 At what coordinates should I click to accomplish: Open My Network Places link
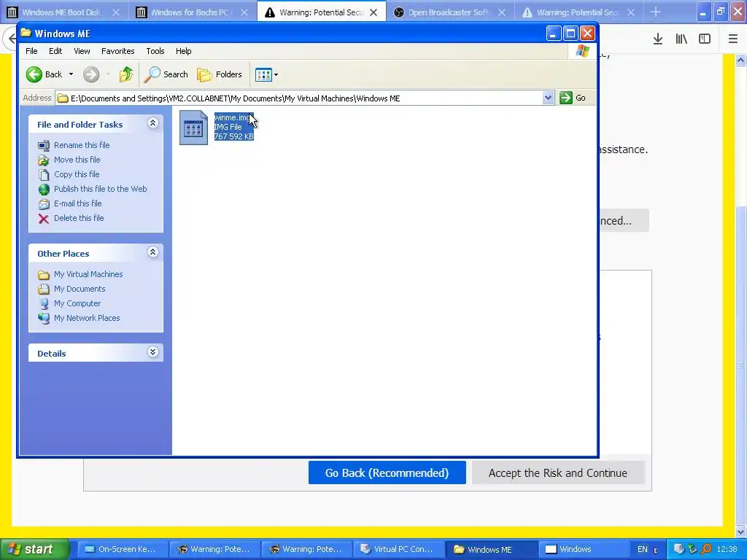pos(87,318)
